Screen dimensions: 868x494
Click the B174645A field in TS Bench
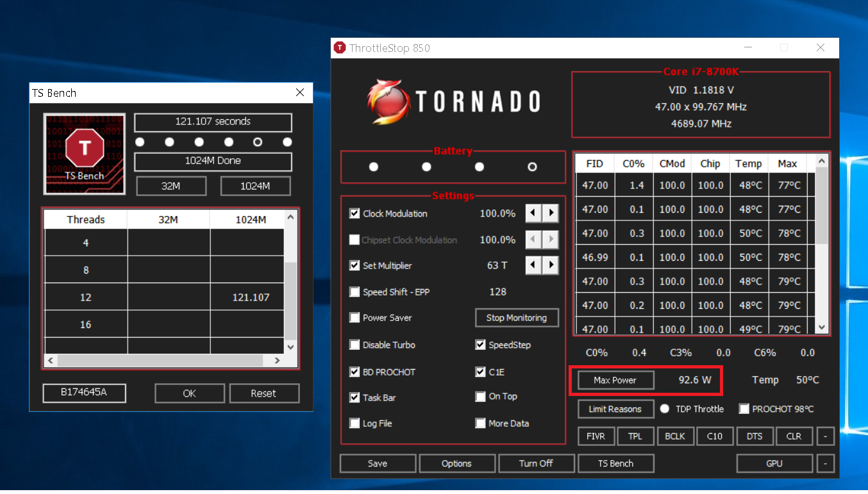click(x=84, y=393)
